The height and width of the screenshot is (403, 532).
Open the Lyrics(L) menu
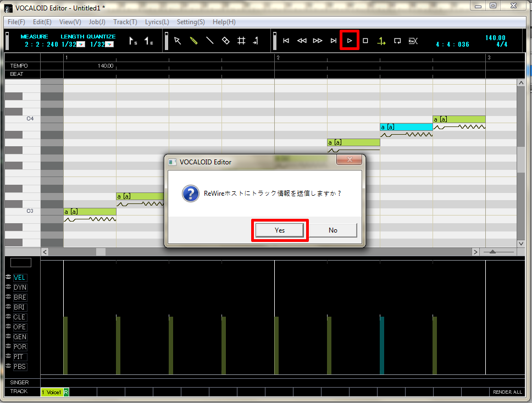click(x=157, y=22)
